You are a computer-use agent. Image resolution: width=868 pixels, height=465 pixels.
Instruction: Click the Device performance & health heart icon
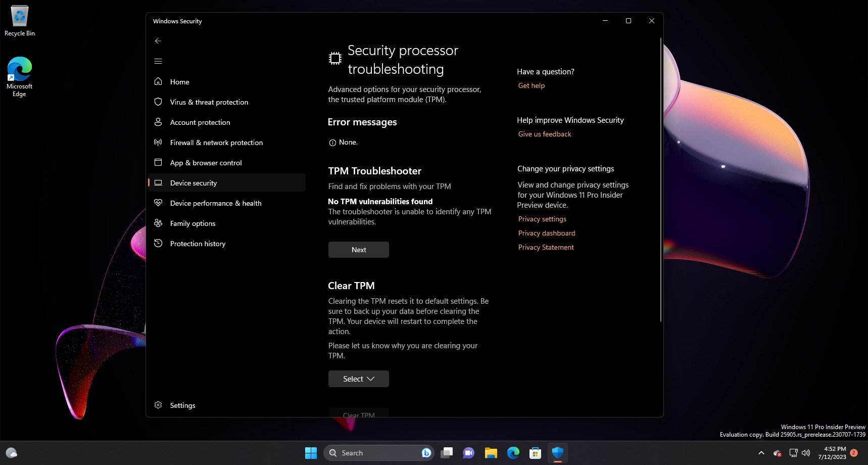(158, 203)
